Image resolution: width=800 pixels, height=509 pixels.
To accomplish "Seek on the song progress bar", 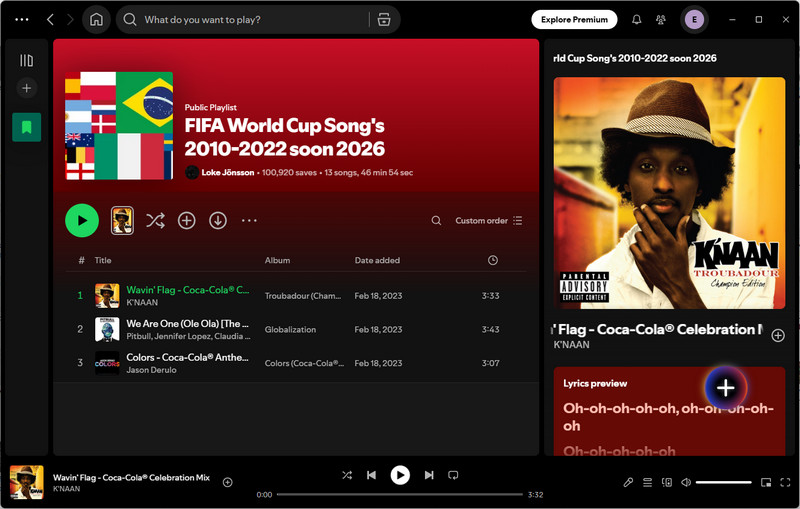I will [x=400, y=494].
